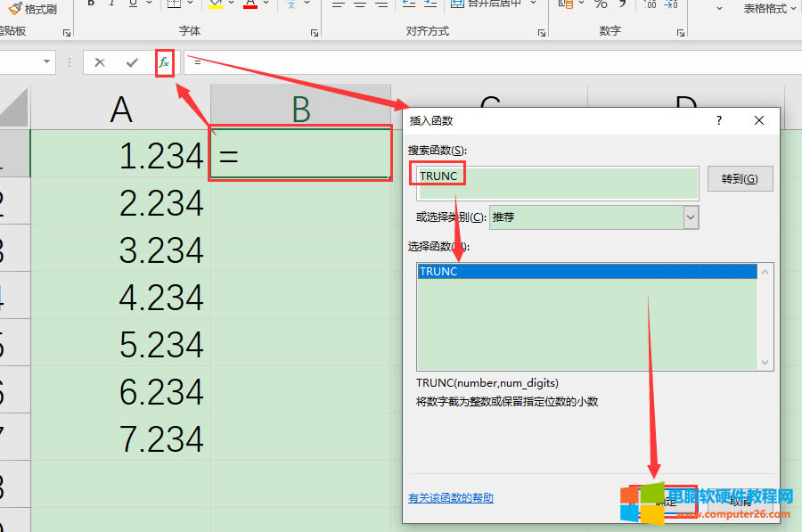Click the search function field containing TRUNC
This screenshot has height=532, width=802.
click(x=554, y=183)
